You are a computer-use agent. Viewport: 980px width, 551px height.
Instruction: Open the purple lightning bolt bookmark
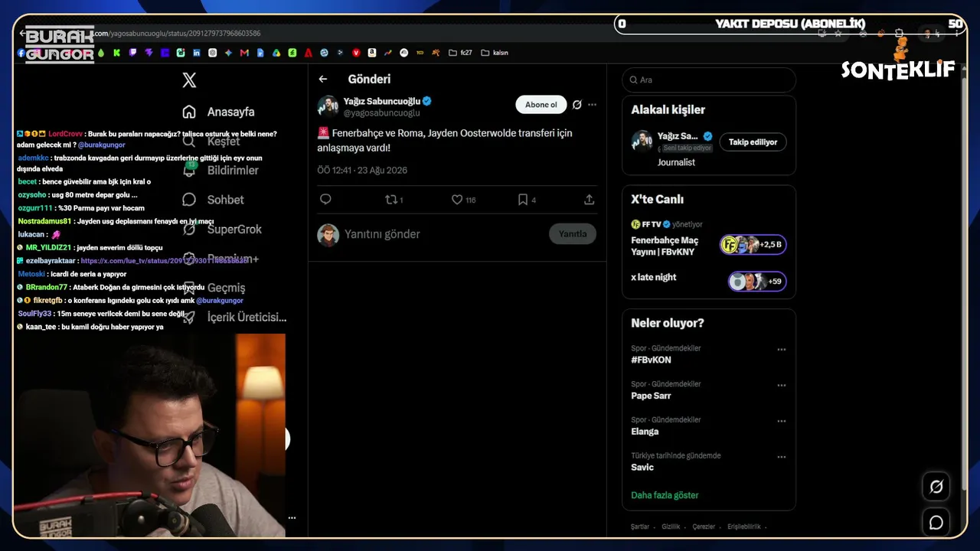pyautogui.click(x=149, y=53)
